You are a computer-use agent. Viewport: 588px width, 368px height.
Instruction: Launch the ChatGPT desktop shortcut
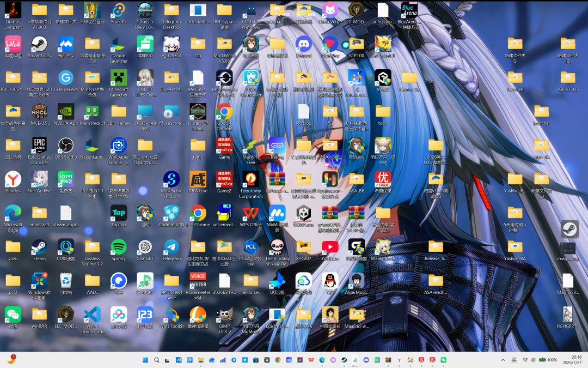coord(145,249)
